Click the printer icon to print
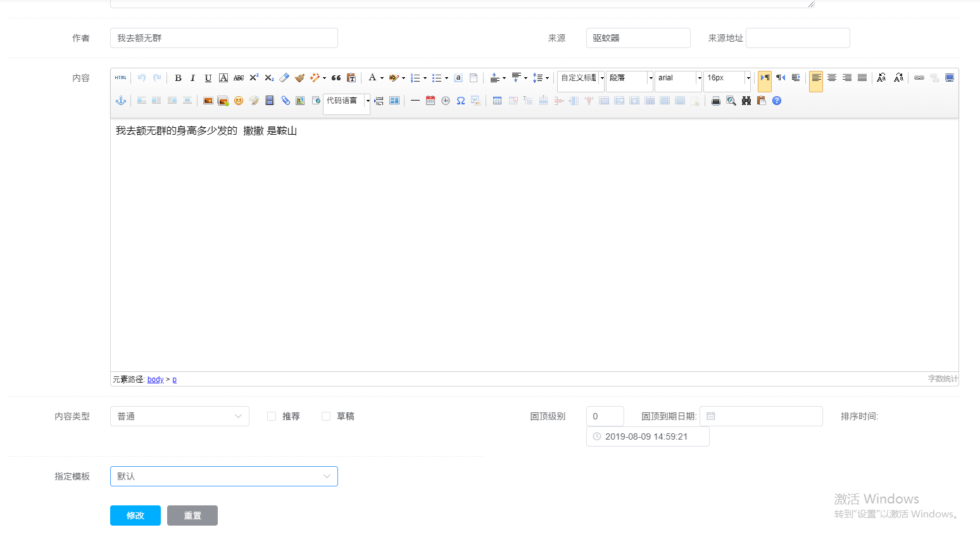This screenshot has width=980, height=537. [715, 101]
